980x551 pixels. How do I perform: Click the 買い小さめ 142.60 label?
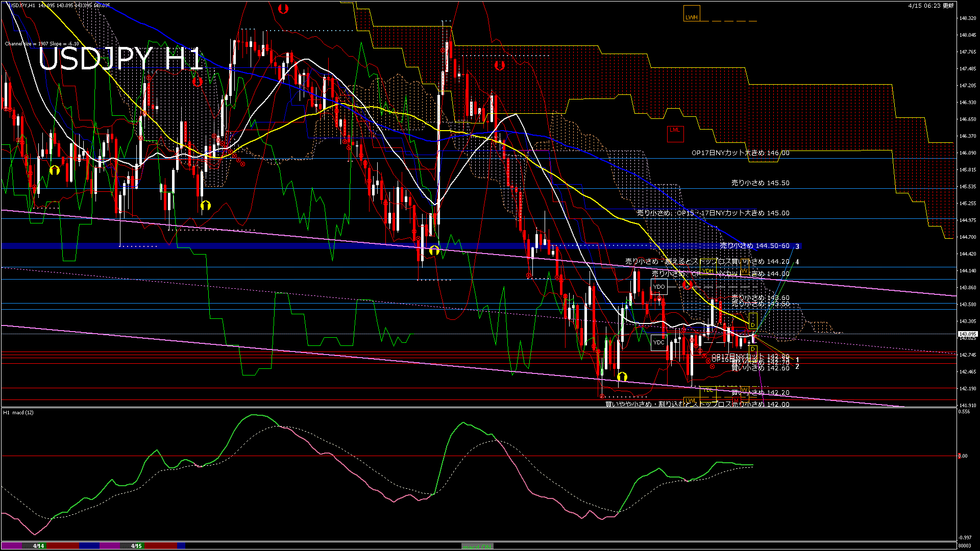pyautogui.click(x=760, y=368)
